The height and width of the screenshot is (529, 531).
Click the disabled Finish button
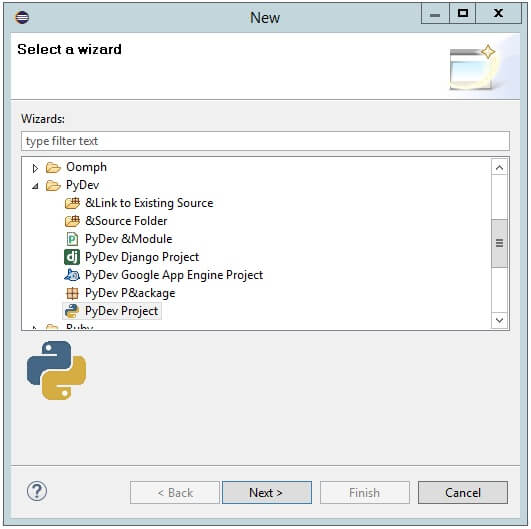coord(365,493)
